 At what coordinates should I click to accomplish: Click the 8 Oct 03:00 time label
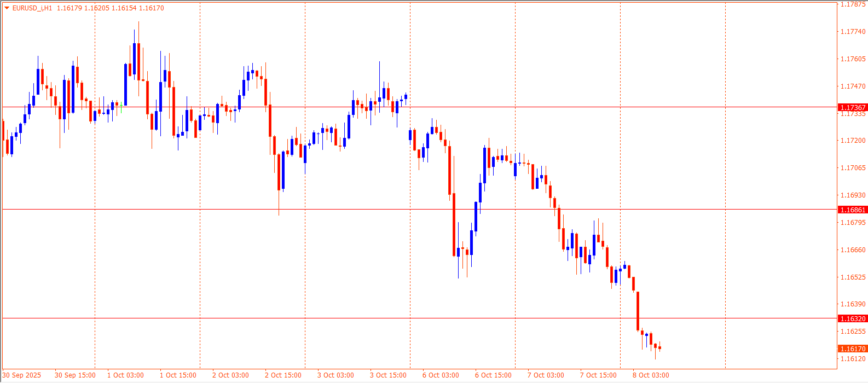coord(651,375)
